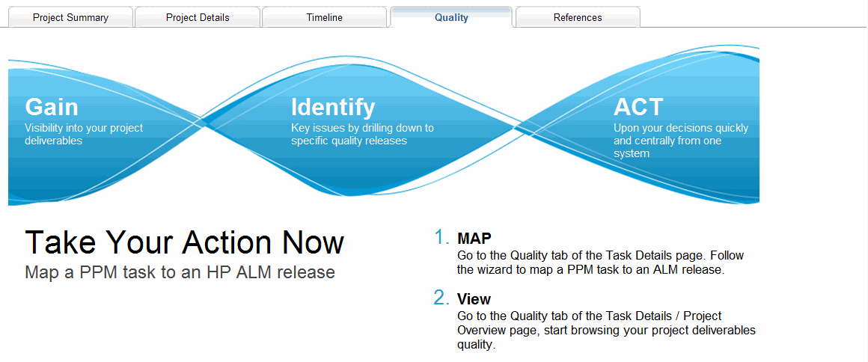This screenshot has height=362, width=868.
Task: Click the ACT heading in banner
Action: tap(638, 107)
